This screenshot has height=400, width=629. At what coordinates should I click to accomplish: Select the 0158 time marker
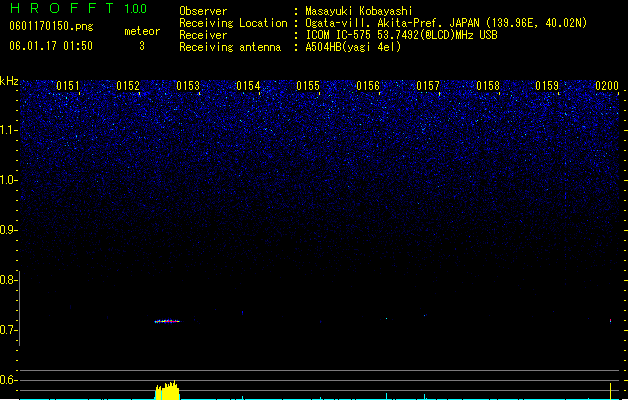[x=488, y=86]
